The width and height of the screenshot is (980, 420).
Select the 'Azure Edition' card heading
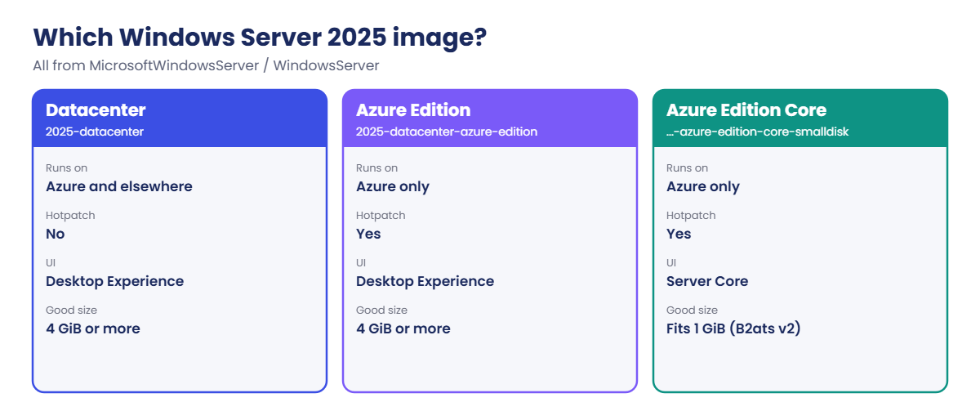point(413,110)
